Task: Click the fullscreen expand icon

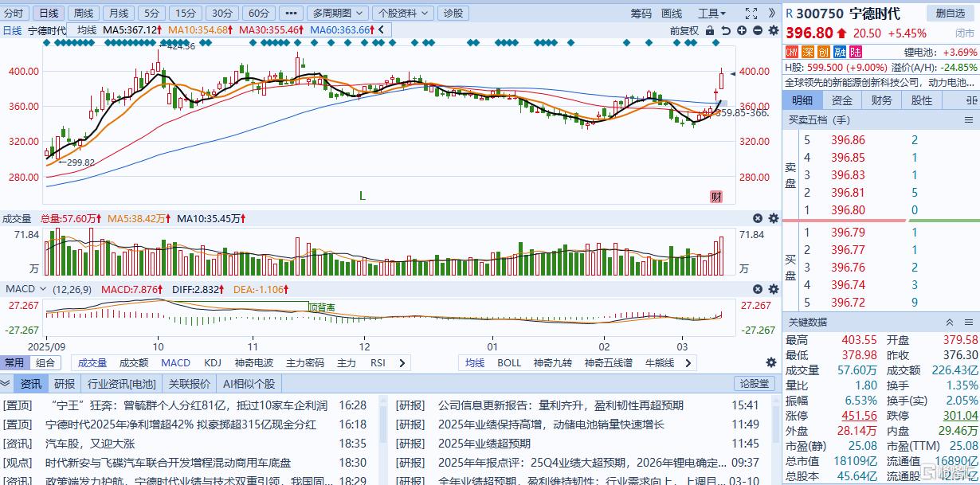Action: tap(751, 14)
